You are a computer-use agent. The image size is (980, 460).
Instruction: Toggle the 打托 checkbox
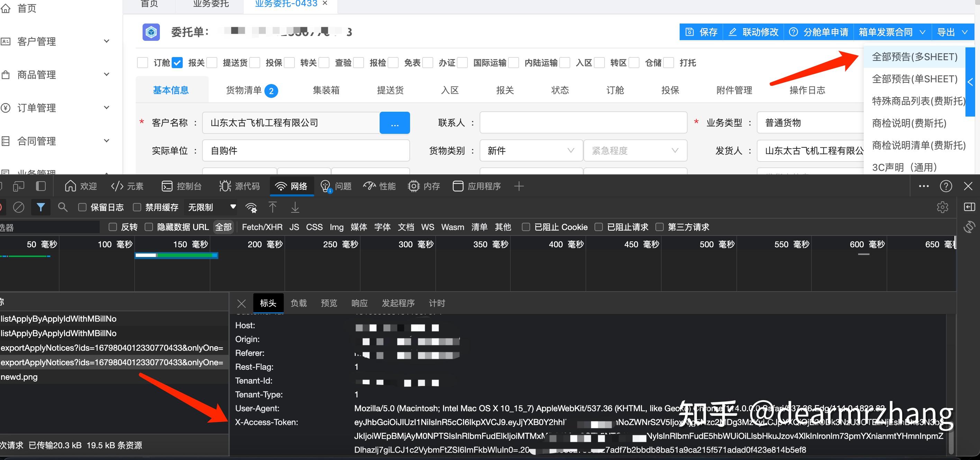669,63
